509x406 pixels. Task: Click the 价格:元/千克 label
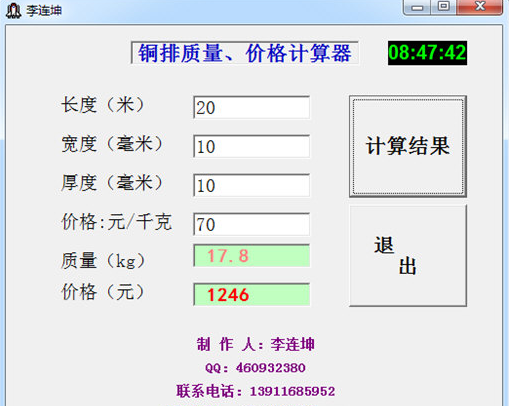click(117, 222)
